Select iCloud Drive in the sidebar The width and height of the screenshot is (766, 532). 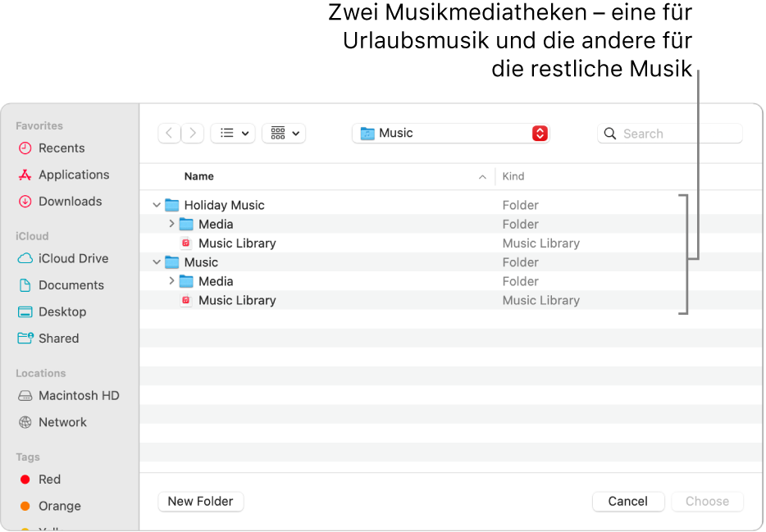pos(63,258)
